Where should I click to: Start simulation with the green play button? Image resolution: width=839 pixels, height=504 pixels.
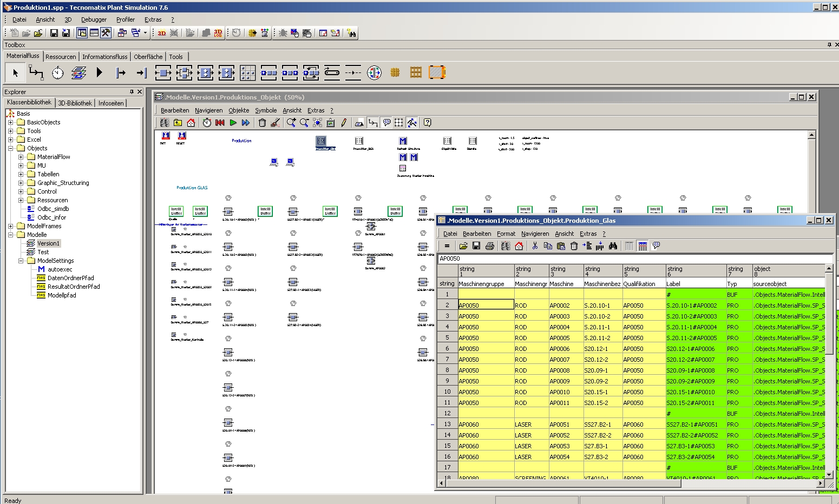coord(233,123)
